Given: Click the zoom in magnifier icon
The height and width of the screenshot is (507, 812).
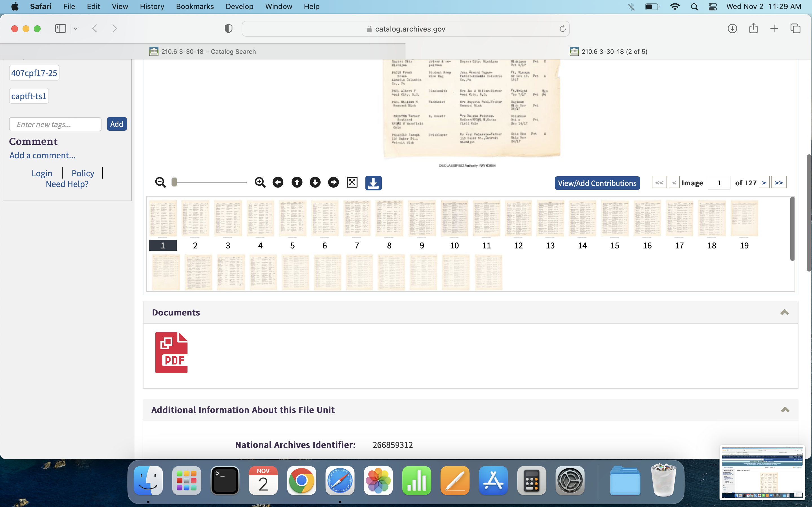Looking at the screenshot, I should 260,183.
